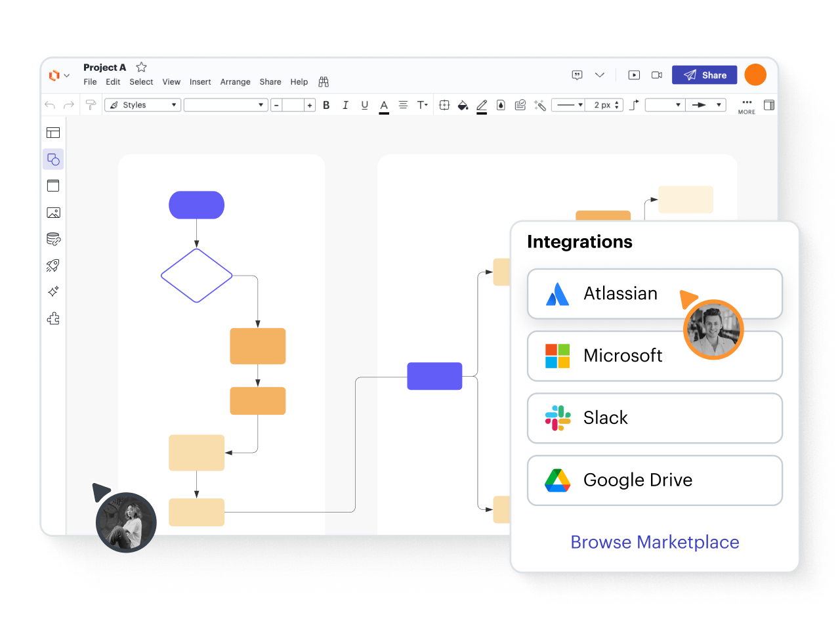Open the arrow end style dropdown
840x630 pixels.
coord(705,105)
